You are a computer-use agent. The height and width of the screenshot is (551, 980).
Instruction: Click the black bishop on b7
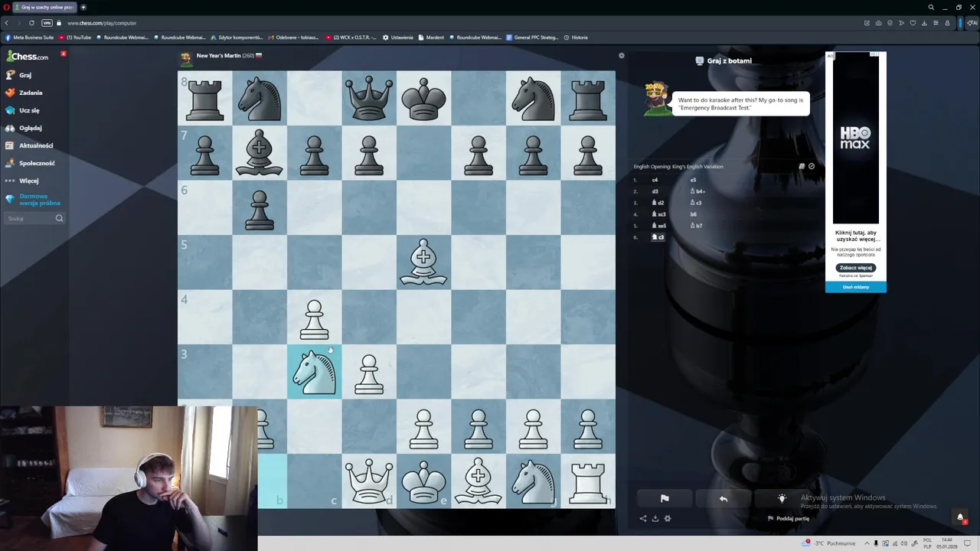click(x=260, y=153)
